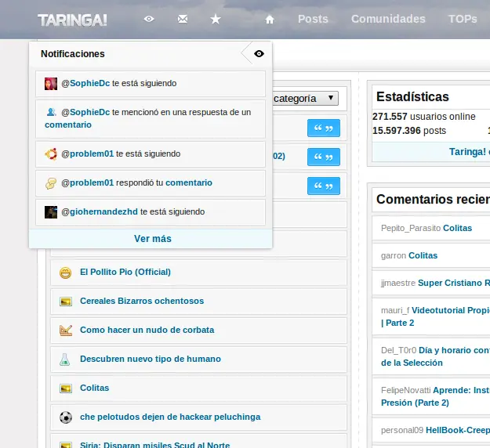This screenshot has width=490, height=448.
Task: Go to the home house icon
Action: point(270,20)
